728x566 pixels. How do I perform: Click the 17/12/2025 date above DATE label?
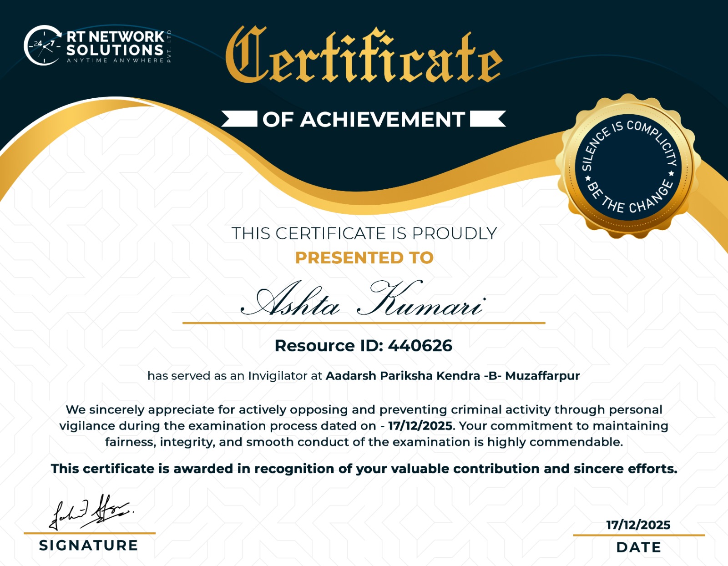[638, 525]
